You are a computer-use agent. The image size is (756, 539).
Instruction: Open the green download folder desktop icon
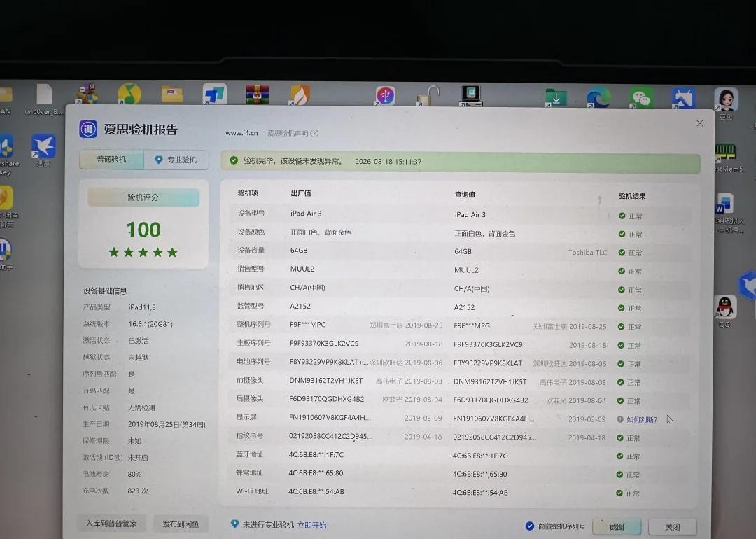point(556,98)
